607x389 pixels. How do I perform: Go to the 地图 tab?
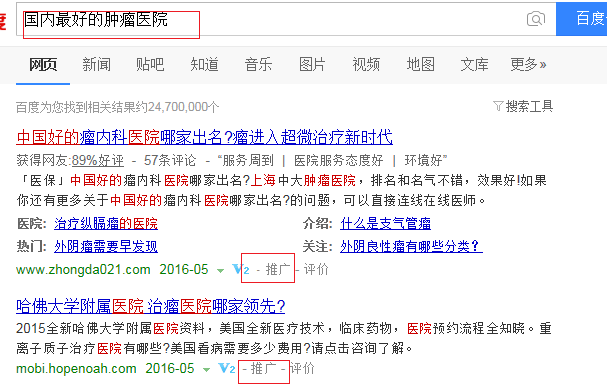[420, 64]
